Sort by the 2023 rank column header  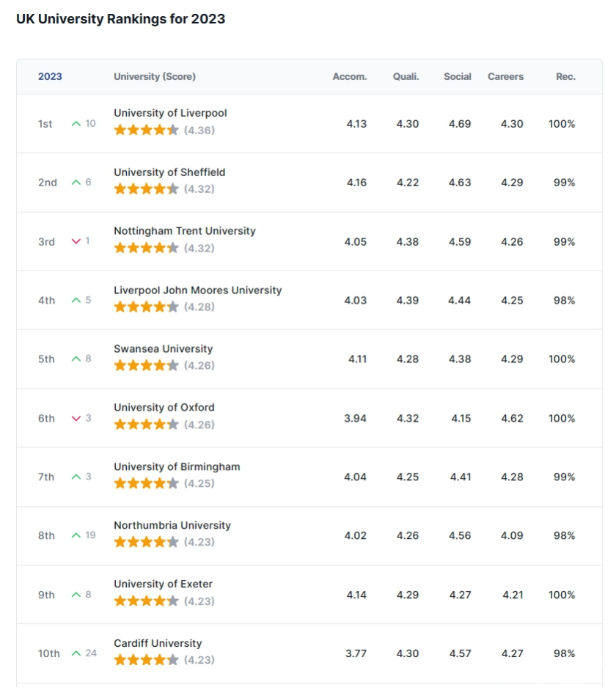[x=50, y=76]
